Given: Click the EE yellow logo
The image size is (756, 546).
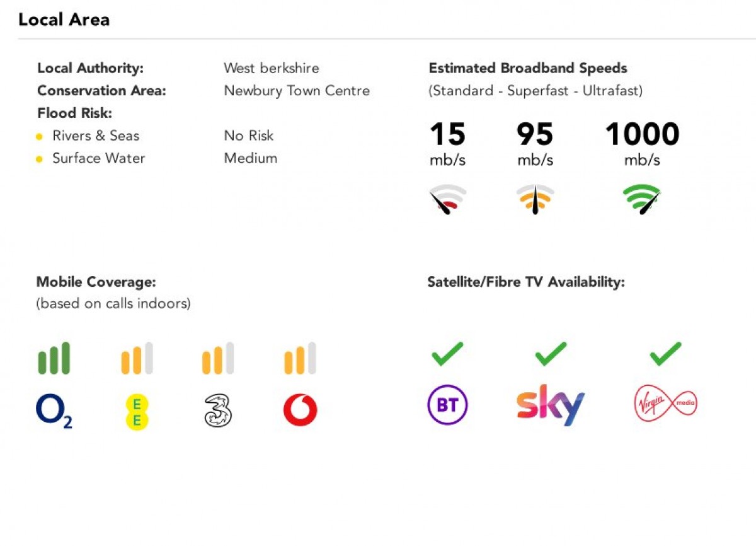Looking at the screenshot, I should point(137,412).
